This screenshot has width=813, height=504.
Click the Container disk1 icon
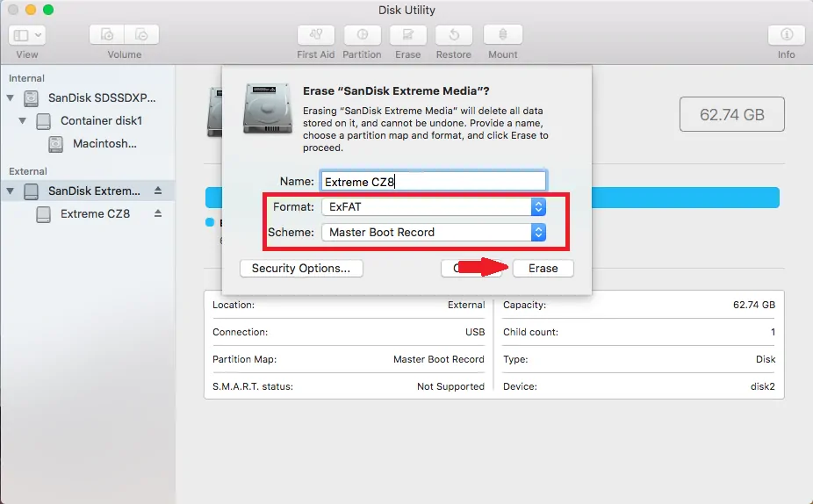(x=44, y=121)
